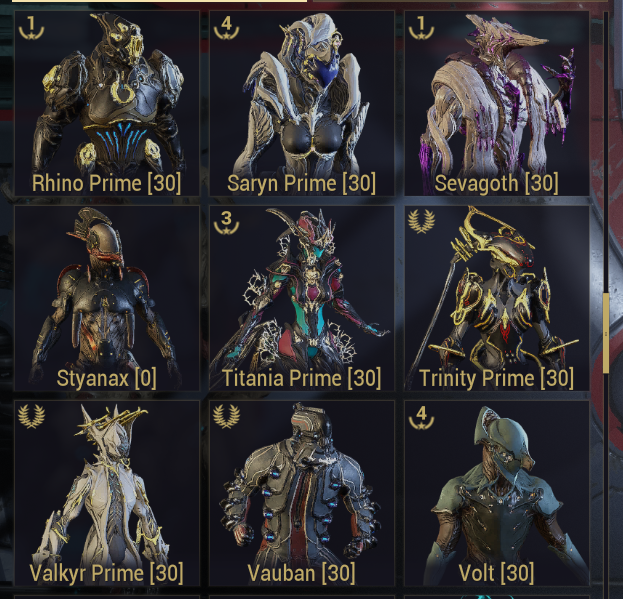The width and height of the screenshot is (623, 599).
Task: Click the gold inventory scrollbar handle
Action: pos(606,333)
